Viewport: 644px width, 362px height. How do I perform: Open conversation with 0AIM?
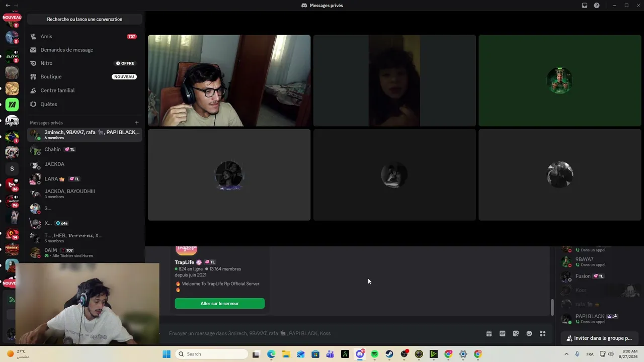(x=84, y=252)
